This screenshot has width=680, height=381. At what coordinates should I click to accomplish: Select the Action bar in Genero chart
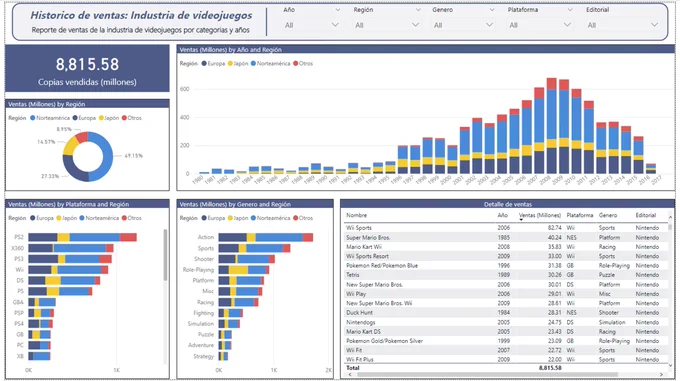pos(265,237)
